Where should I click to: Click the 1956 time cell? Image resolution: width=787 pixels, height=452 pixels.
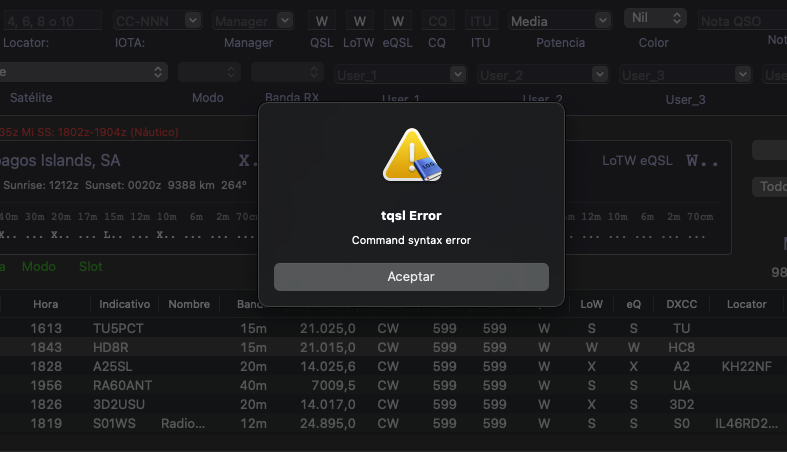(x=46, y=385)
